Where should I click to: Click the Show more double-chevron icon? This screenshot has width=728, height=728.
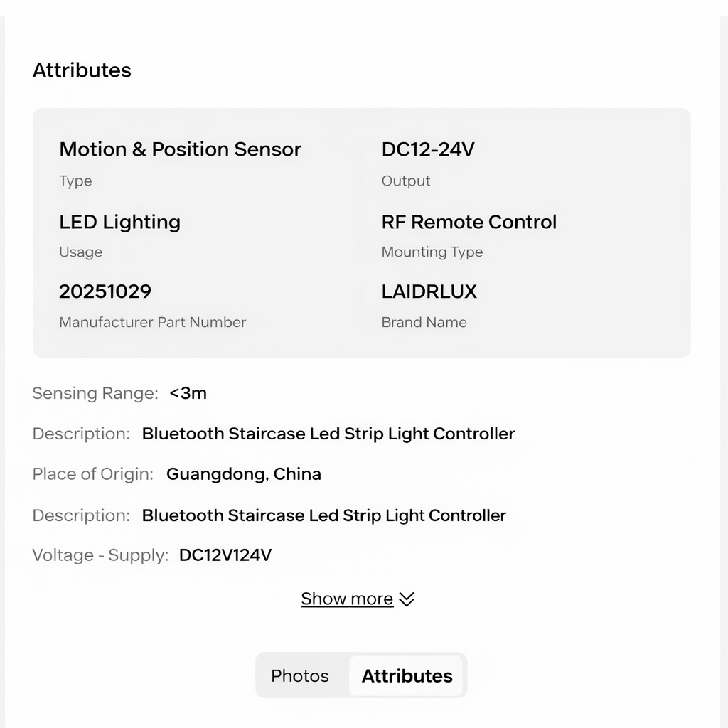[x=406, y=599]
